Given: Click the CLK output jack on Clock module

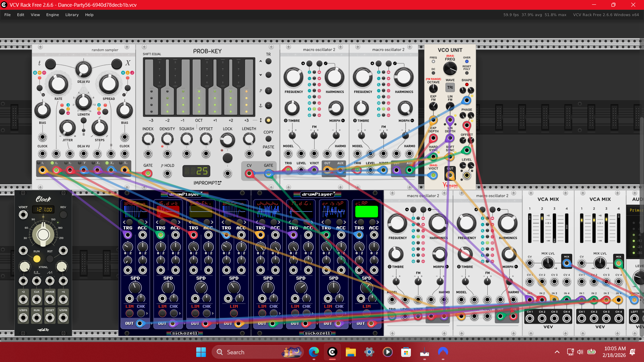Looking at the screenshot, I should [x=37, y=299].
